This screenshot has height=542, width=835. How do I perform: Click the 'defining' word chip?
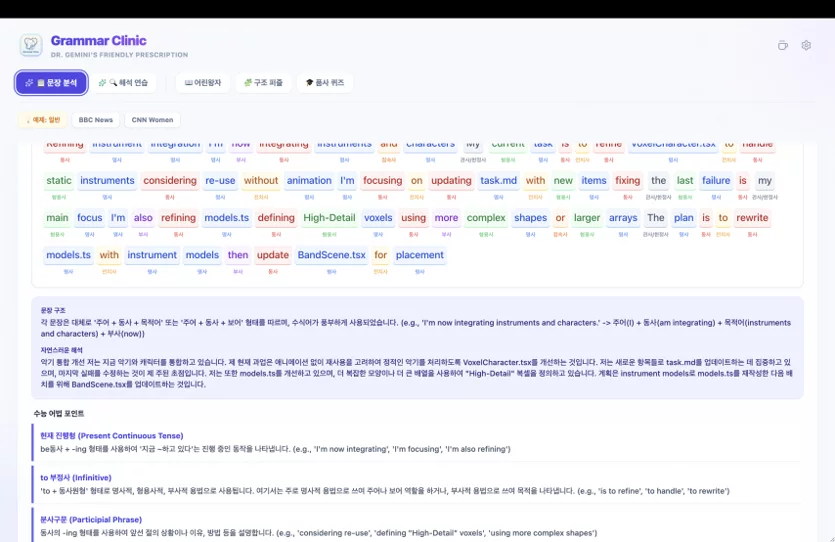(x=276, y=218)
